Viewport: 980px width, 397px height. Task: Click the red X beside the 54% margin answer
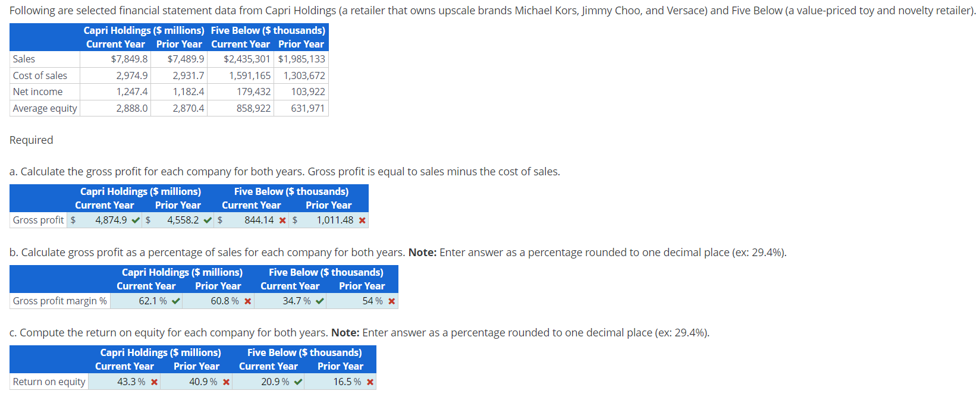click(x=392, y=301)
